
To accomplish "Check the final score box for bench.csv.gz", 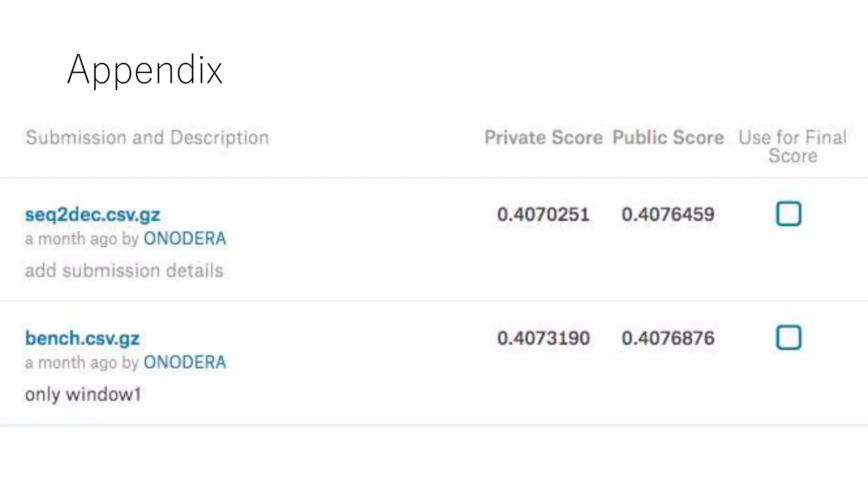I will pos(788,337).
